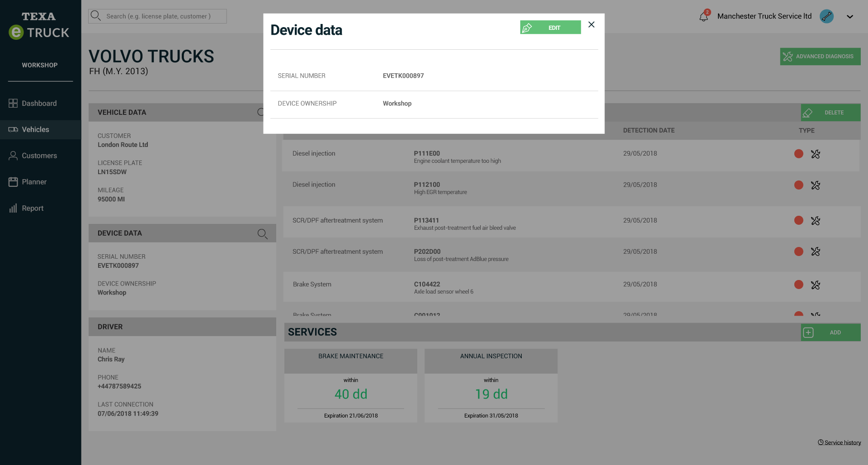Select fault code P113411 text

pos(426,220)
